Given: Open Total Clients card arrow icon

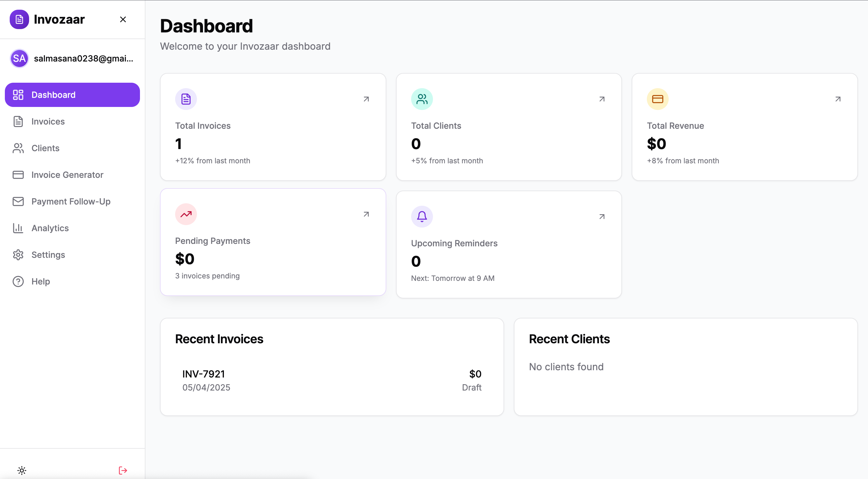Looking at the screenshot, I should point(602,99).
